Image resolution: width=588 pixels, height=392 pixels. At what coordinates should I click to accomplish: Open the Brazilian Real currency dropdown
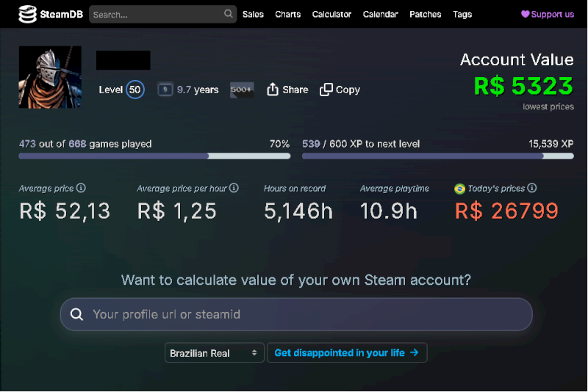(214, 352)
